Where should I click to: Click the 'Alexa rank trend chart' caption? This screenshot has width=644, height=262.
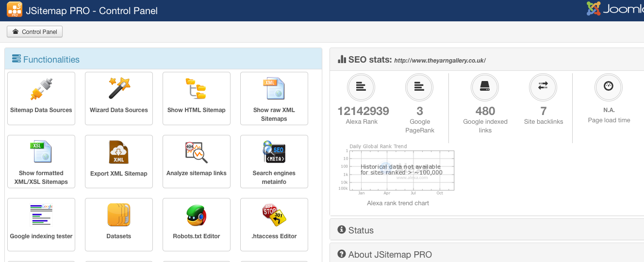point(398,203)
